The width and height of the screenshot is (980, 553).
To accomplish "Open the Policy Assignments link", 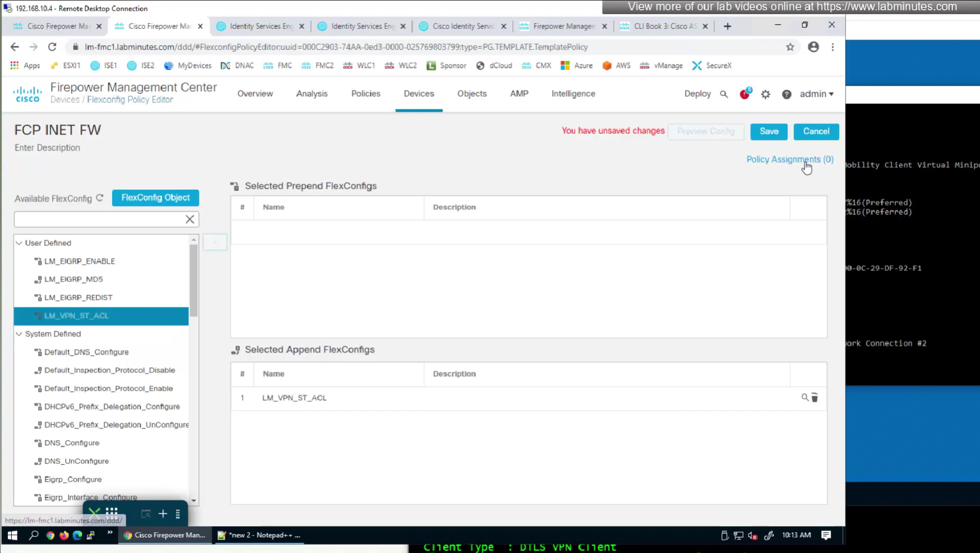I will coord(789,160).
